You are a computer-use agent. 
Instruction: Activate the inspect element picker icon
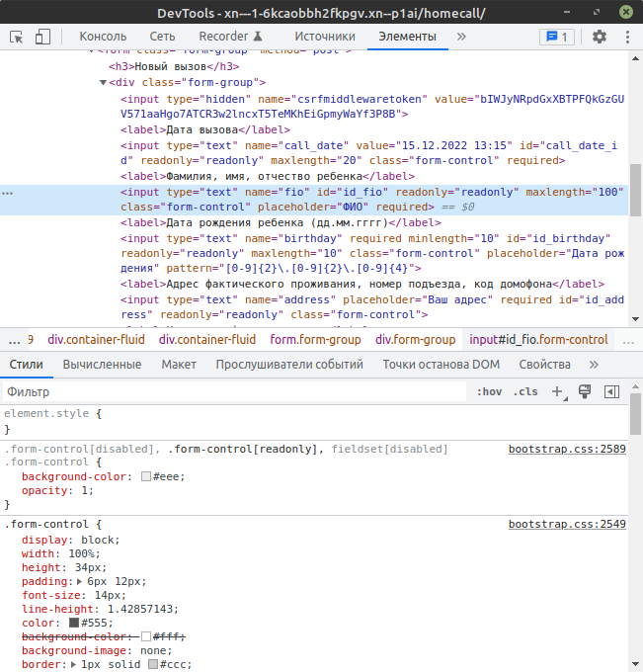click(x=17, y=37)
